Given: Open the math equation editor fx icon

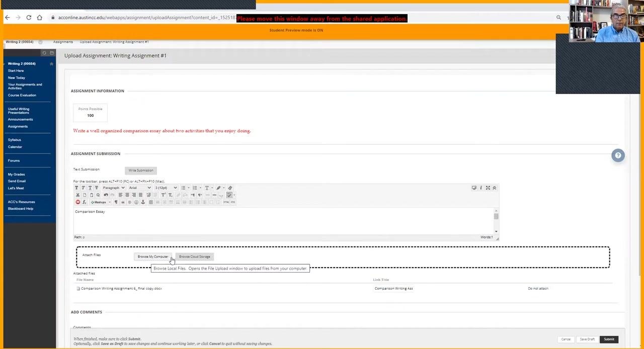Looking at the screenshot, I should 84,202.
